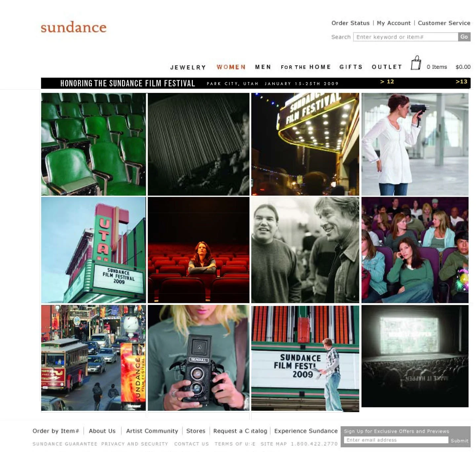Open Sundance Guarantee link
The image size is (476, 452).
pyautogui.click(x=65, y=444)
